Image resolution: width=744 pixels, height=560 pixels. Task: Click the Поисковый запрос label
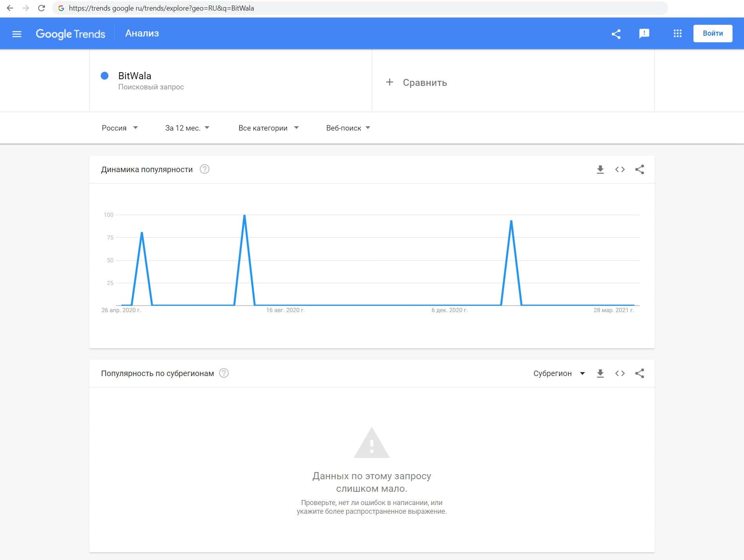pyautogui.click(x=151, y=87)
